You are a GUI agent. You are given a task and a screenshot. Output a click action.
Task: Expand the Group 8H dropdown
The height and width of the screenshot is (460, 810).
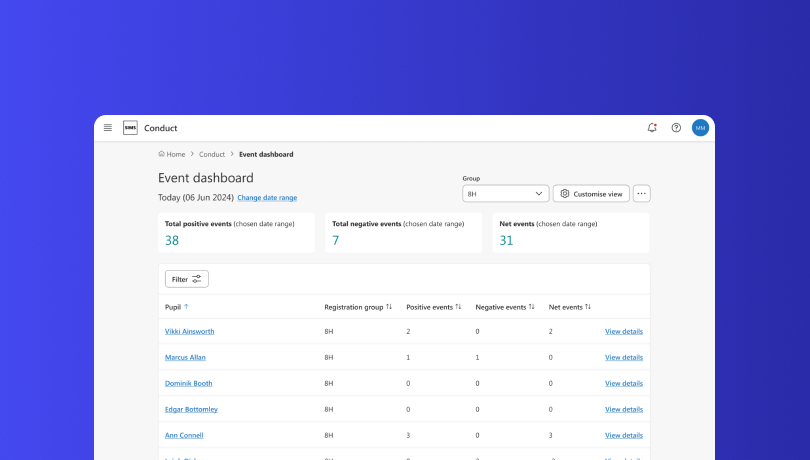coord(506,194)
